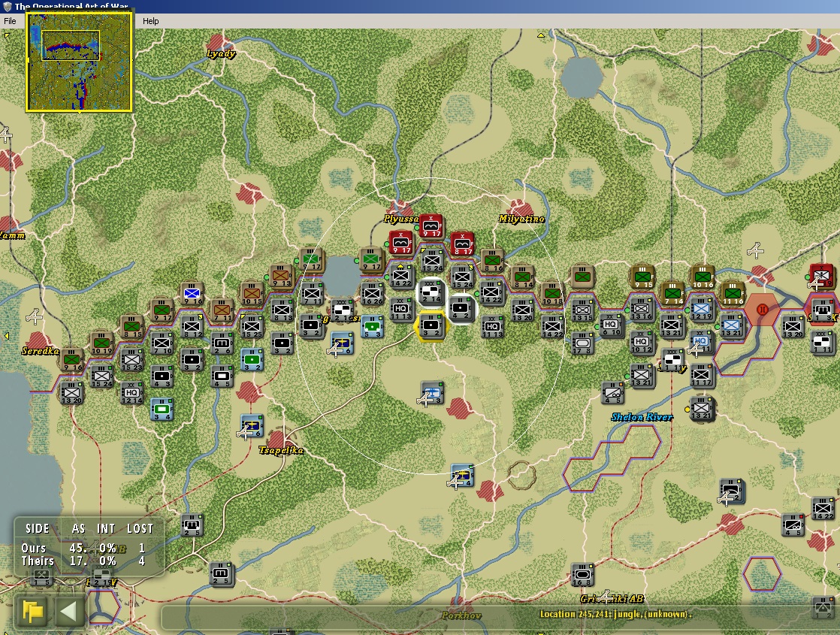Select the orange enemy unit 9 13
This screenshot has height=635, width=840.
pyautogui.click(x=281, y=277)
